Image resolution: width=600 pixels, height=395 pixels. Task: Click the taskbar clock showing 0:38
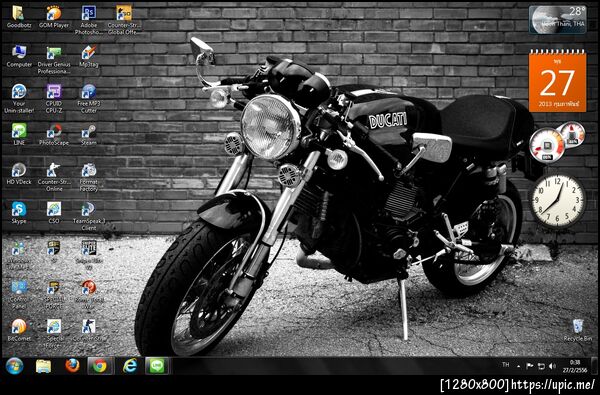pyautogui.click(x=575, y=366)
